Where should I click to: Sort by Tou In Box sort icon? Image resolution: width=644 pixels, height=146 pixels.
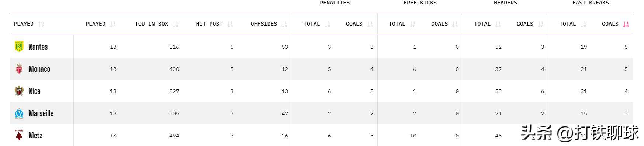point(175,24)
